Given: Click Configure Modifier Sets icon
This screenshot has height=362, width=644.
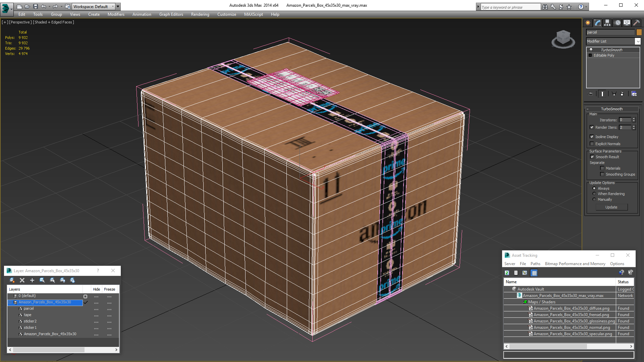Looking at the screenshot, I should click(x=634, y=94).
